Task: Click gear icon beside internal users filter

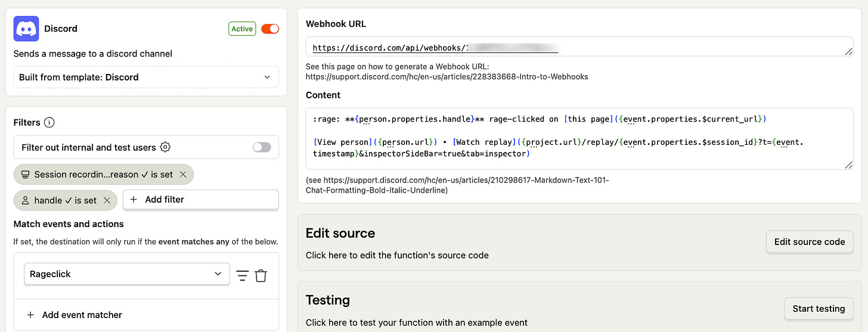Action: (x=166, y=147)
